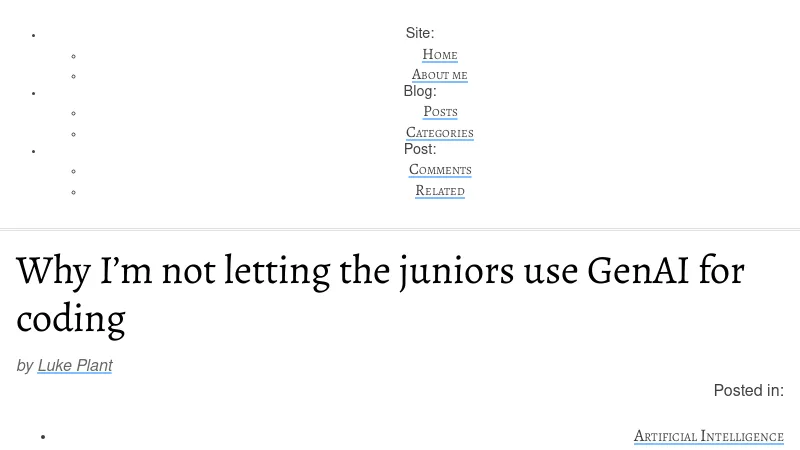This screenshot has height=450, width=800.
Task: Open the Home link
Action: click(x=440, y=55)
